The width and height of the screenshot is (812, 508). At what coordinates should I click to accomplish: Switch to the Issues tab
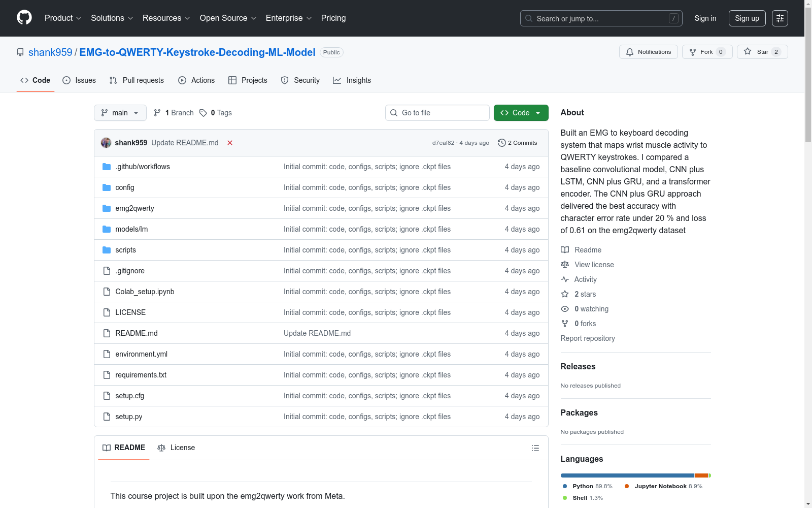pos(79,80)
